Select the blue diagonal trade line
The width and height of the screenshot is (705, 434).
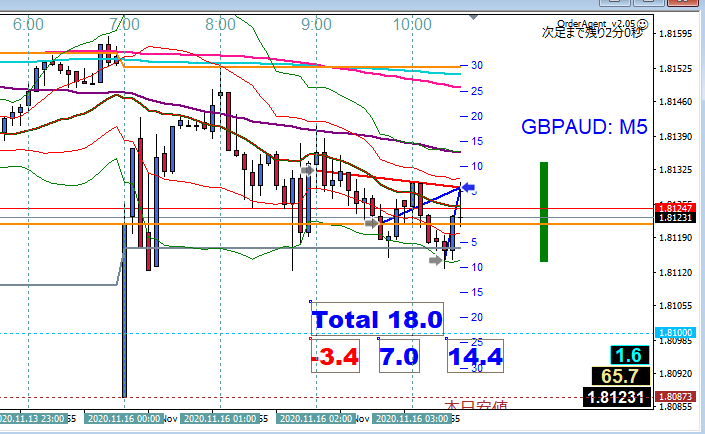click(421, 206)
